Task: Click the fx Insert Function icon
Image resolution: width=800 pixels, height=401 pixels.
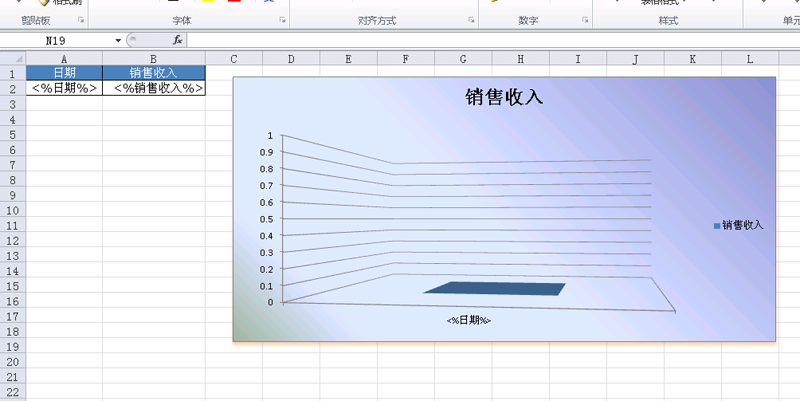Action: coord(177,40)
